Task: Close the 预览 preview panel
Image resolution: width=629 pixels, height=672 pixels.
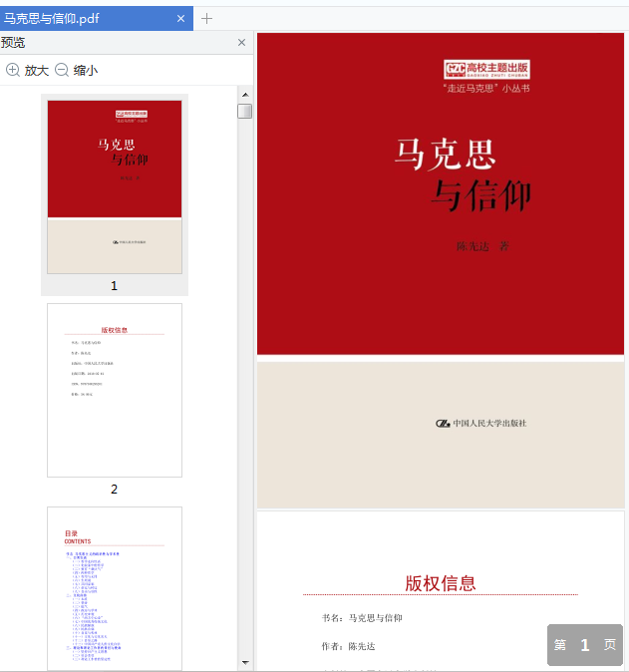Action: (241, 43)
